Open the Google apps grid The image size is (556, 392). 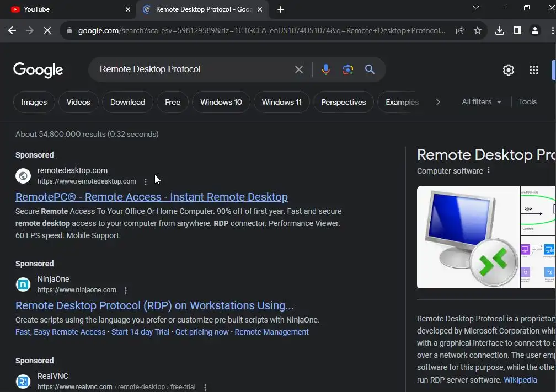(x=534, y=70)
